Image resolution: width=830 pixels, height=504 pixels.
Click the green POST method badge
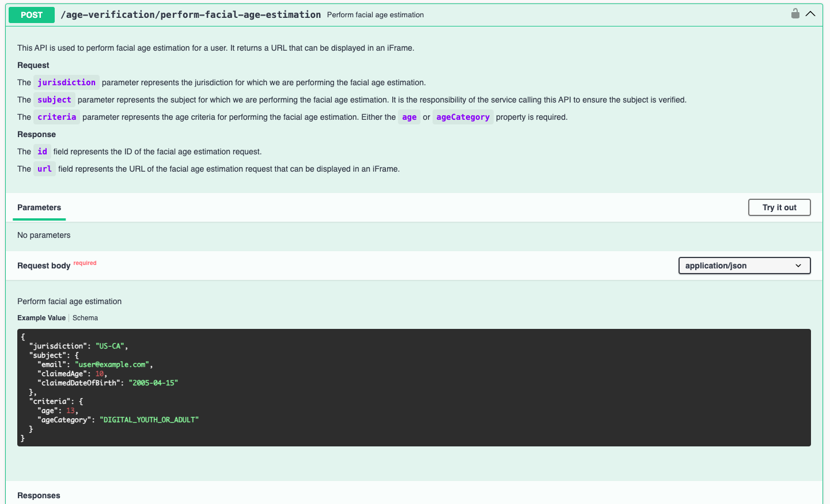tap(32, 15)
